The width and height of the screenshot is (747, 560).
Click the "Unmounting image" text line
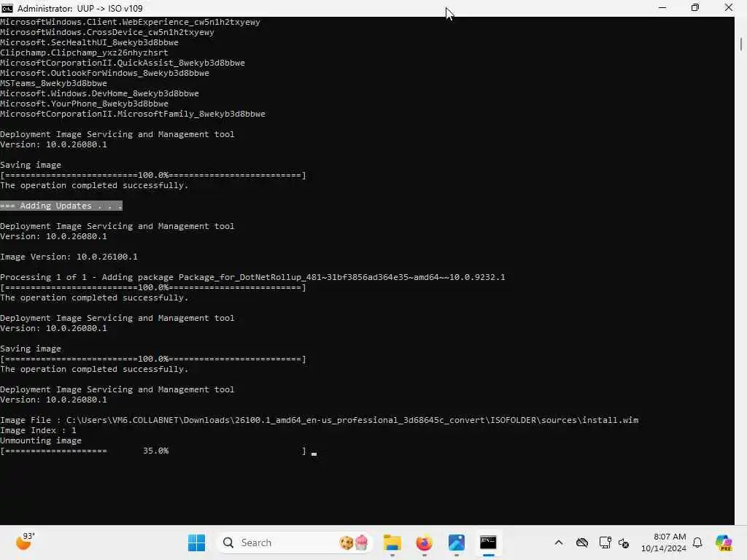[41, 440]
